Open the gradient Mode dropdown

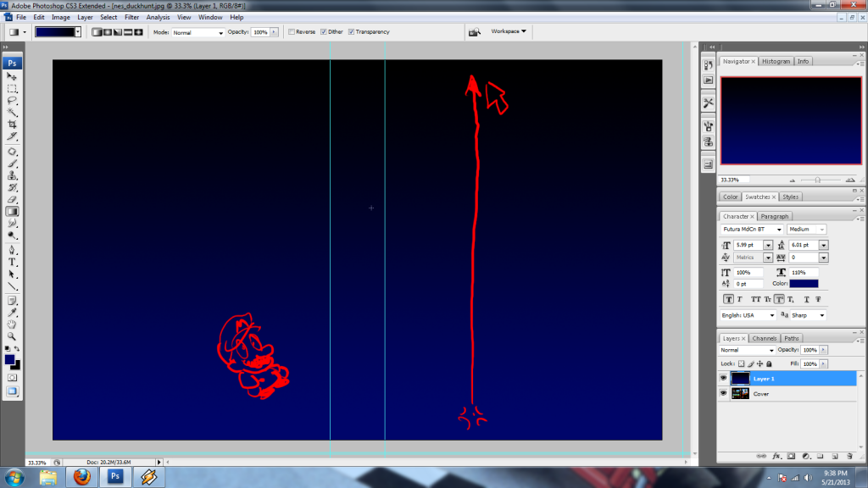198,32
